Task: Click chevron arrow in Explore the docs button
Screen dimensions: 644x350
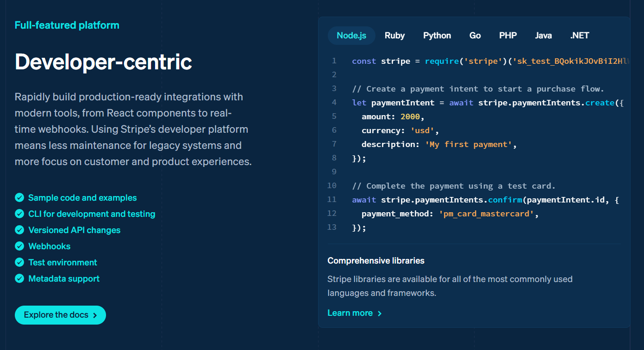Action: 95,315
